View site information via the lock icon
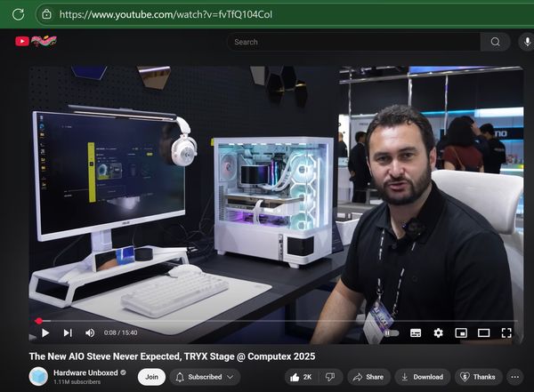The width and height of the screenshot is (534, 392). point(46,14)
